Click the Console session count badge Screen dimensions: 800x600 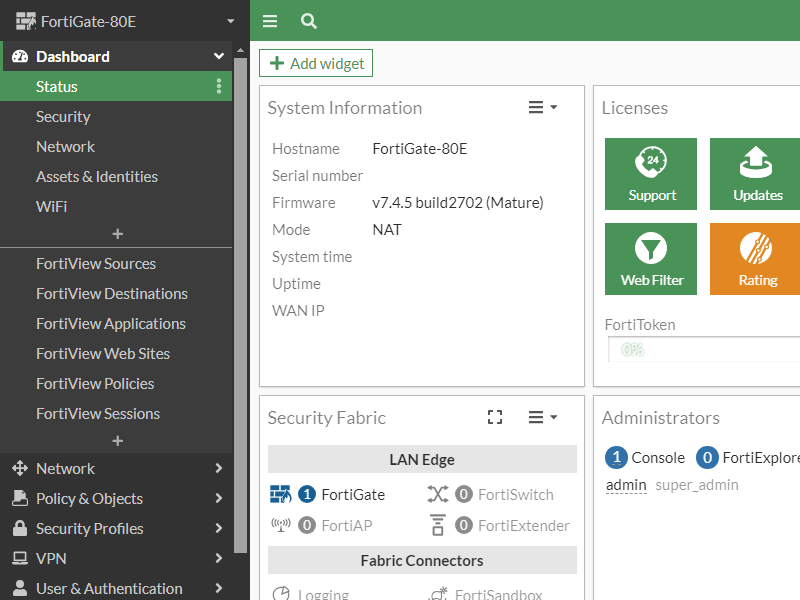tap(616, 458)
